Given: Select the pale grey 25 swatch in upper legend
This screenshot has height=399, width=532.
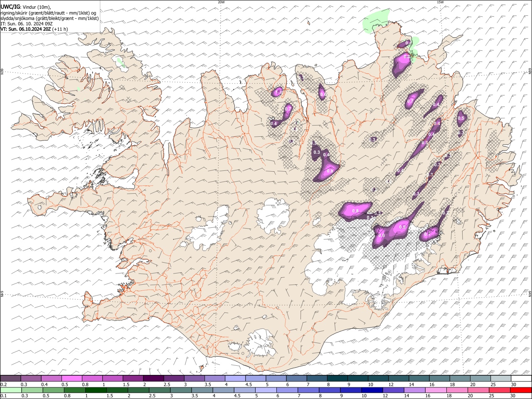Looking at the screenshot, I should tap(501, 379).
